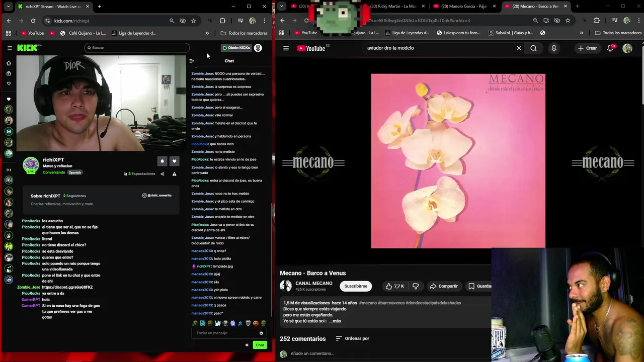
Task: Click the Mecano album cover video
Action: 458,161
